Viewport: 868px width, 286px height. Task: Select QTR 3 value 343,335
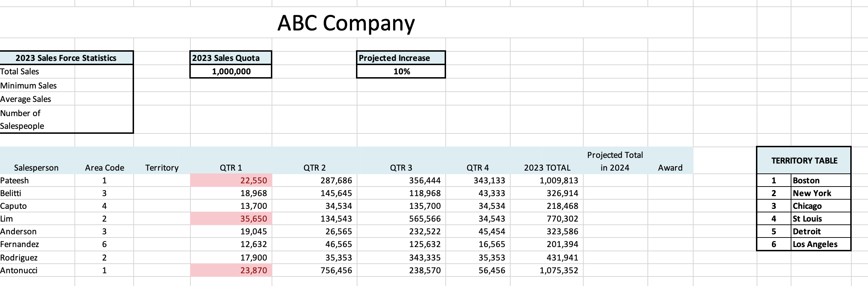[x=401, y=257]
